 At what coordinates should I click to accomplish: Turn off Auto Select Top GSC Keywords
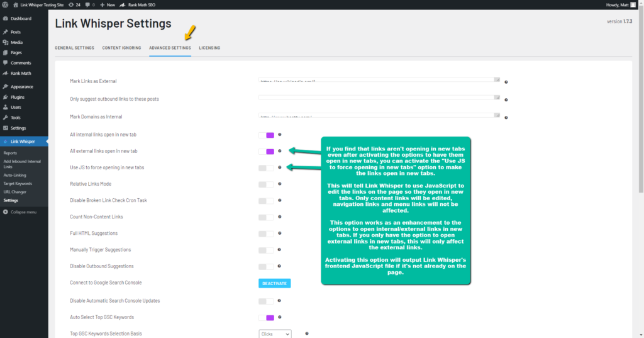point(266,318)
